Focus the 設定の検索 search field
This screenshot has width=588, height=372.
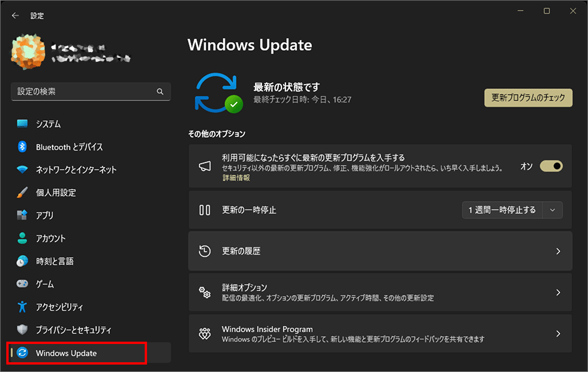point(91,92)
